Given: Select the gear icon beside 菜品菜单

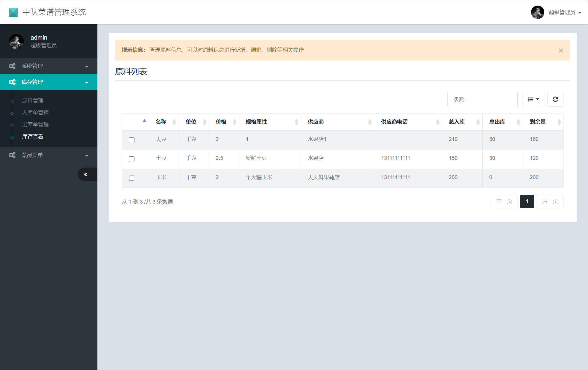Looking at the screenshot, I should click(12, 155).
